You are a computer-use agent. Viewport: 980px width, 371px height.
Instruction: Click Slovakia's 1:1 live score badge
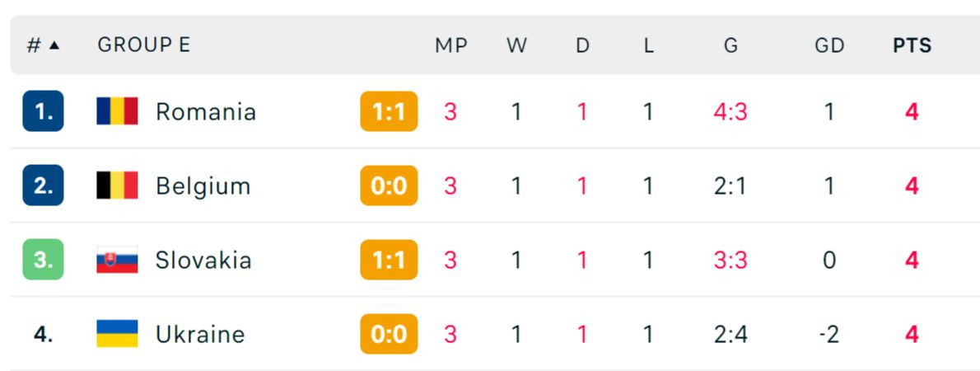click(389, 260)
